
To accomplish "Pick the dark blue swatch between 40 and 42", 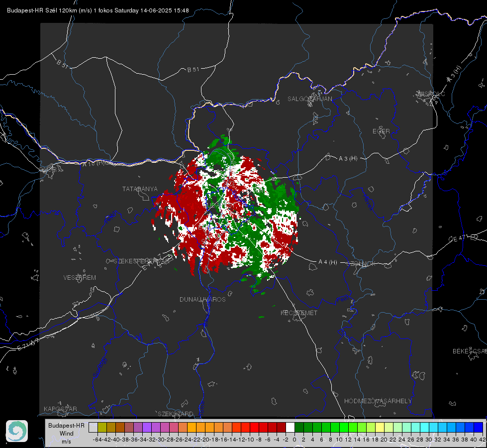I will pyautogui.click(x=479, y=427).
